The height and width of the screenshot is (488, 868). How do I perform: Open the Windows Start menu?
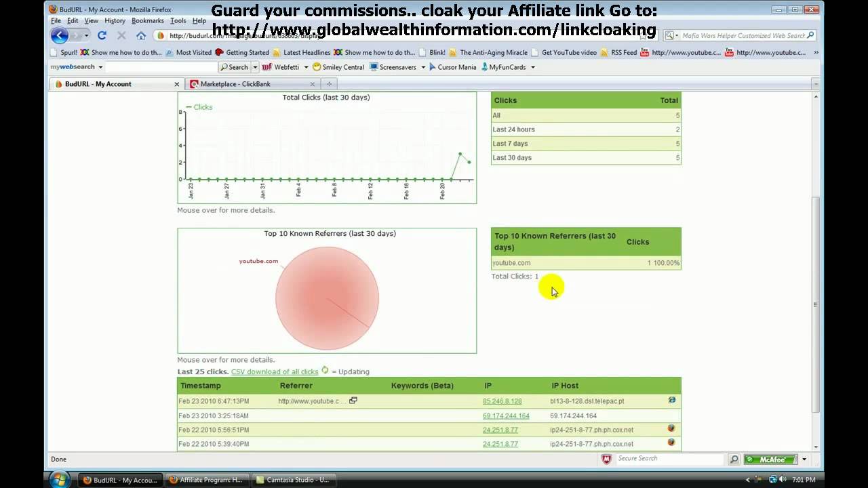point(59,480)
